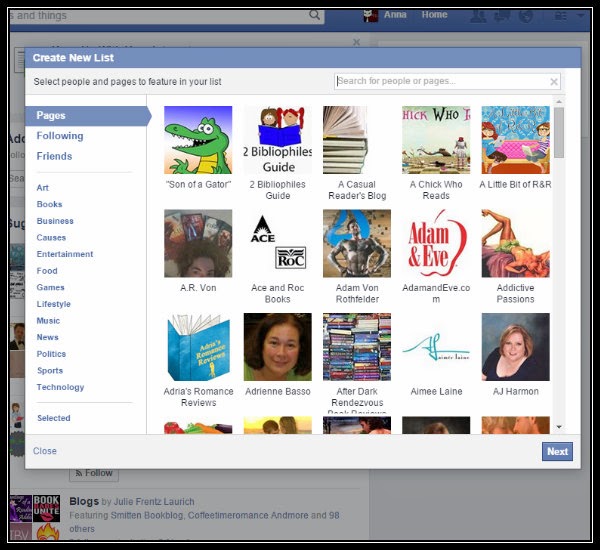Open notifications globe icon in top bar
Viewport: 600px width, 550px height.
click(x=526, y=16)
